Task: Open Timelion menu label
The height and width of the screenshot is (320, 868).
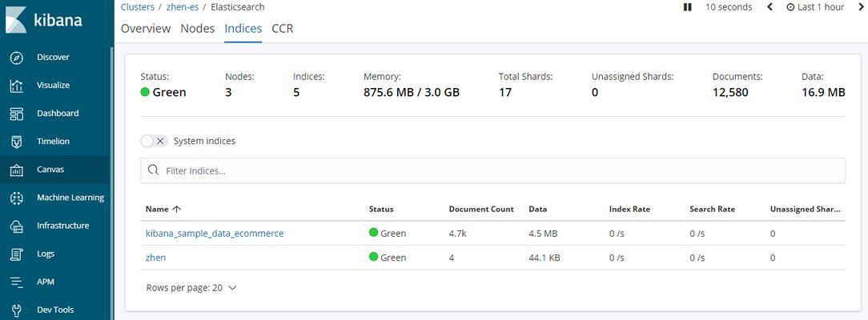Action: pyautogui.click(x=53, y=142)
